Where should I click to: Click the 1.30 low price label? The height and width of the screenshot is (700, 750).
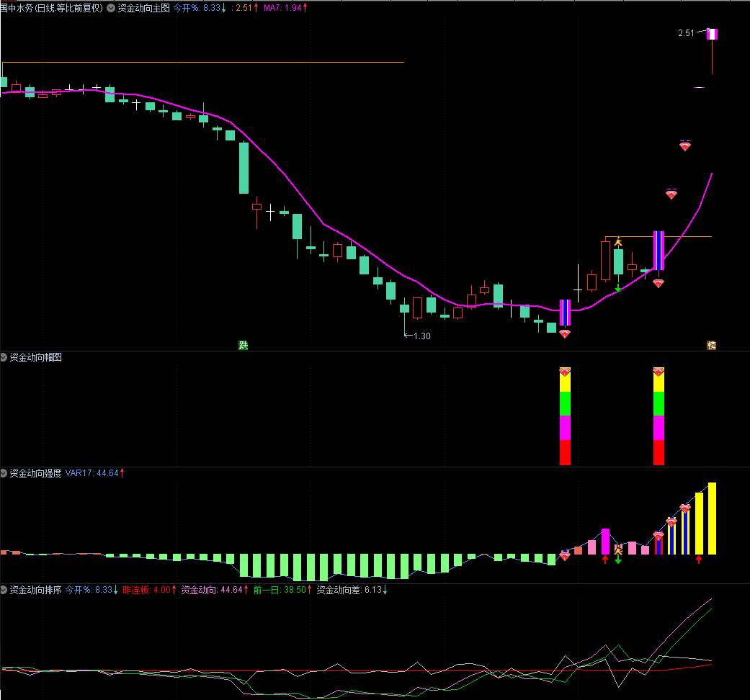[x=422, y=336]
